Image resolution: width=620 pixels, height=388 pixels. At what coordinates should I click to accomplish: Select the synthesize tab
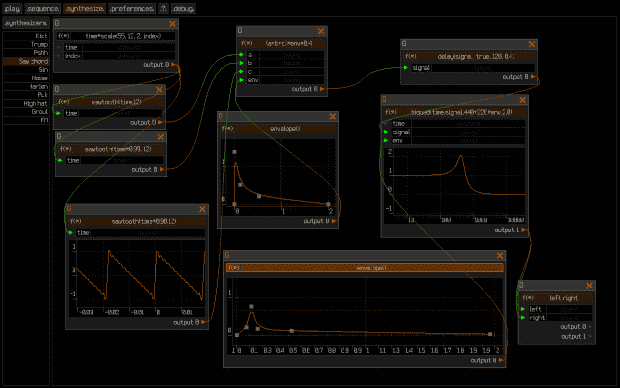(85, 8)
